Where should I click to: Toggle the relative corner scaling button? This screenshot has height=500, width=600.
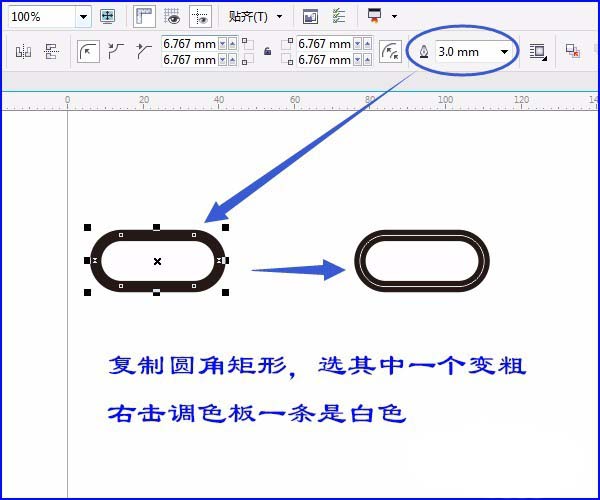pyautogui.click(x=390, y=52)
